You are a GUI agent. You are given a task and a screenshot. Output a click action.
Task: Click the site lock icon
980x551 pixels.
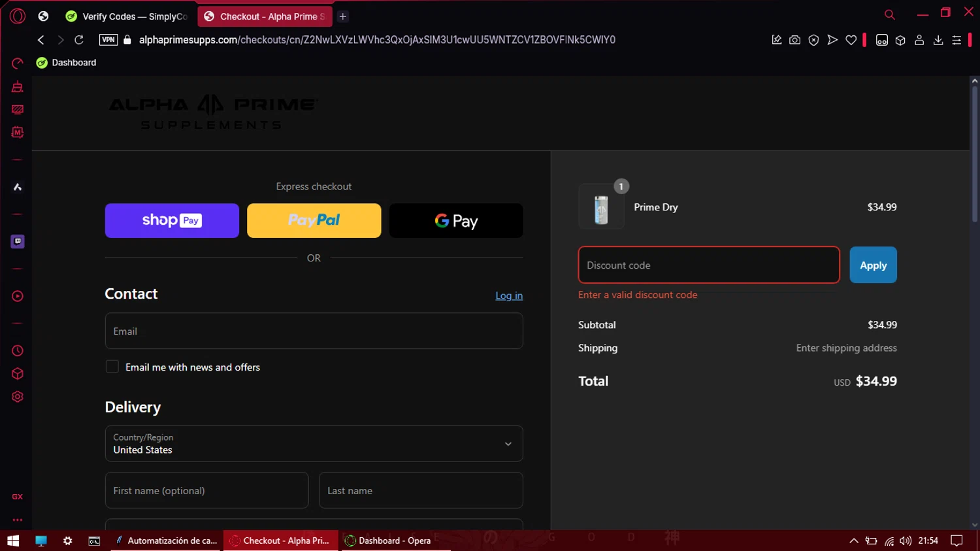click(127, 40)
